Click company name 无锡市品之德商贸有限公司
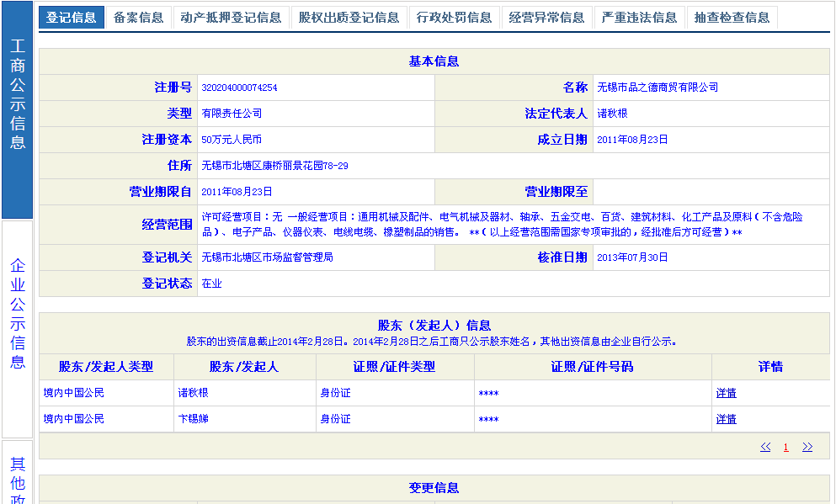The width and height of the screenshot is (836, 504). (x=658, y=88)
